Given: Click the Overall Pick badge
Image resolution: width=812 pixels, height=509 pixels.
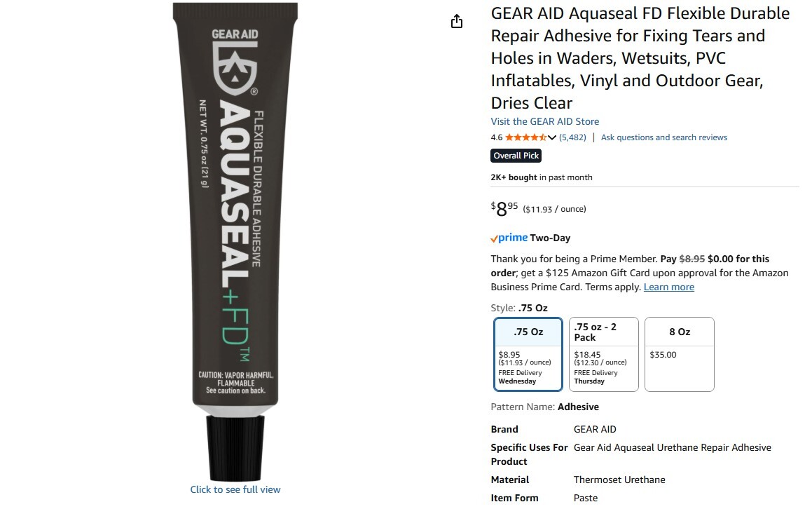Looking at the screenshot, I should tap(516, 156).
